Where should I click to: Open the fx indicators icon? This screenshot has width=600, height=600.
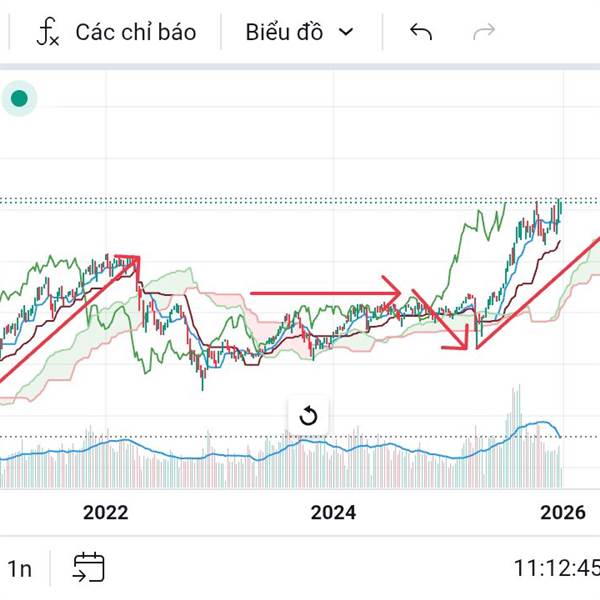point(47,32)
